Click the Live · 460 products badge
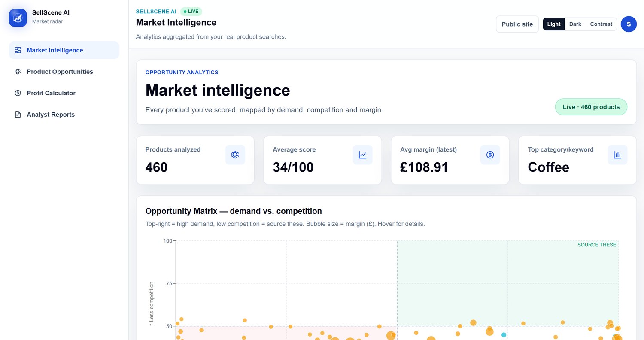Screen dimensions: 644x340 coord(591,107)
